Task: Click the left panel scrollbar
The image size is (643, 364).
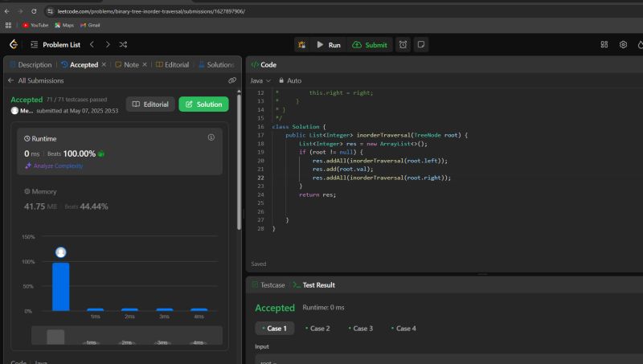Action: click(x=239, y=162)
